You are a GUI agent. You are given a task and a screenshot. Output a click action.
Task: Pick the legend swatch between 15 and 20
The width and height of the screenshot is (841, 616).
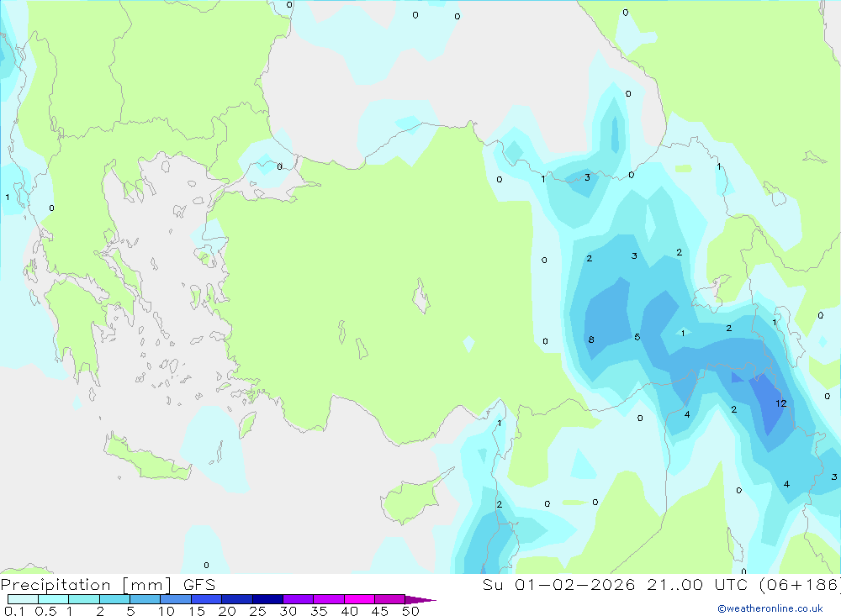[207, 599]
